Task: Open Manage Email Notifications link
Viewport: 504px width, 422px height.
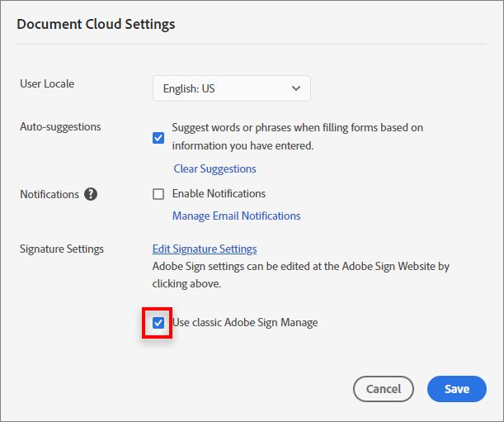Action: 236,216
